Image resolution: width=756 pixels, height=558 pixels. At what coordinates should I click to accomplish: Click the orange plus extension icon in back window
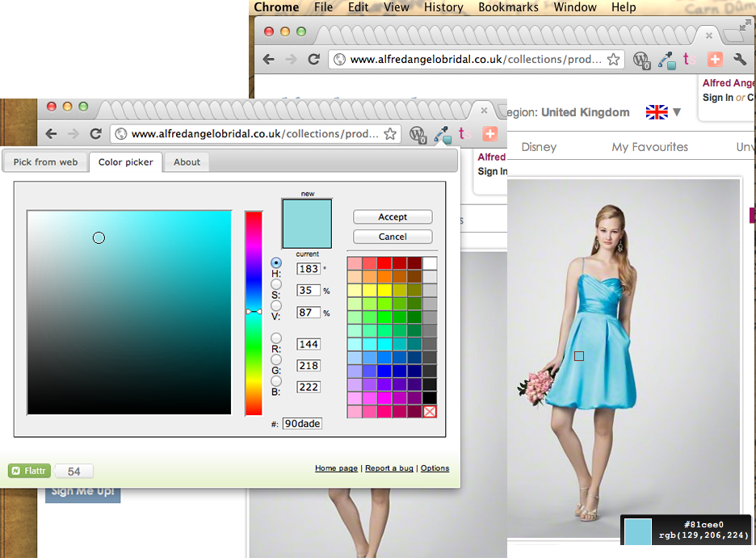point(715,59)
